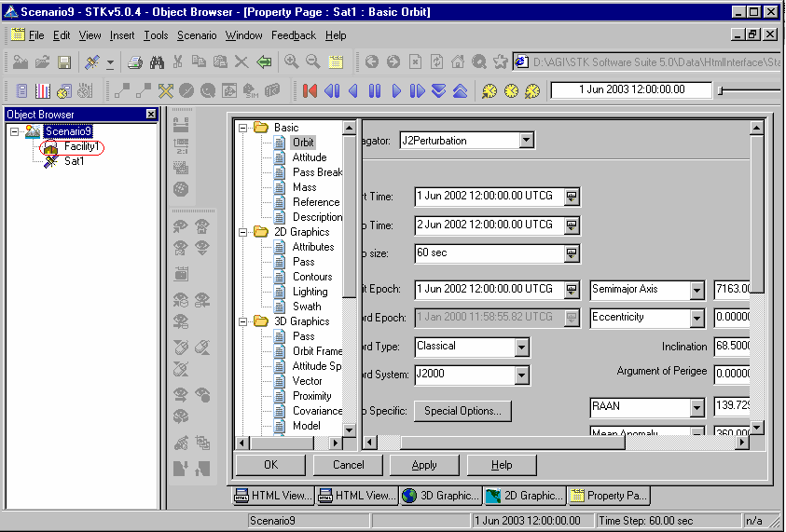
Task: Collapse the 2D Graphics folder node
Action: pos(242,232)
